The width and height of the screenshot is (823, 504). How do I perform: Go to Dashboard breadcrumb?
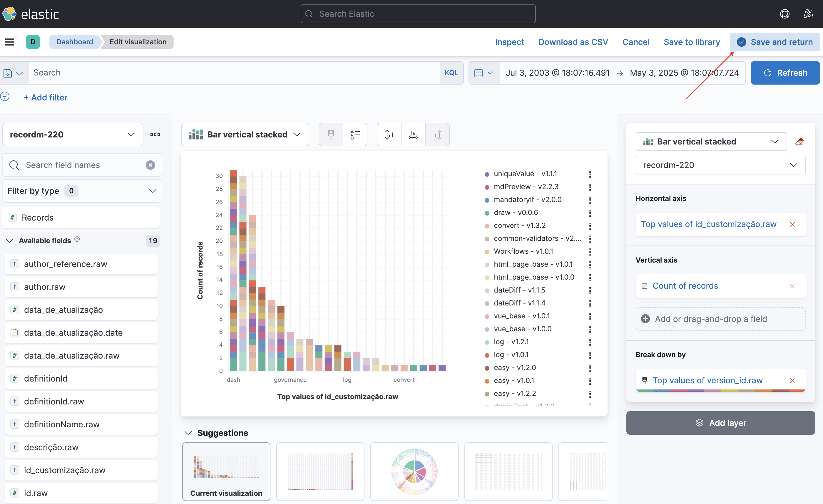74,42
